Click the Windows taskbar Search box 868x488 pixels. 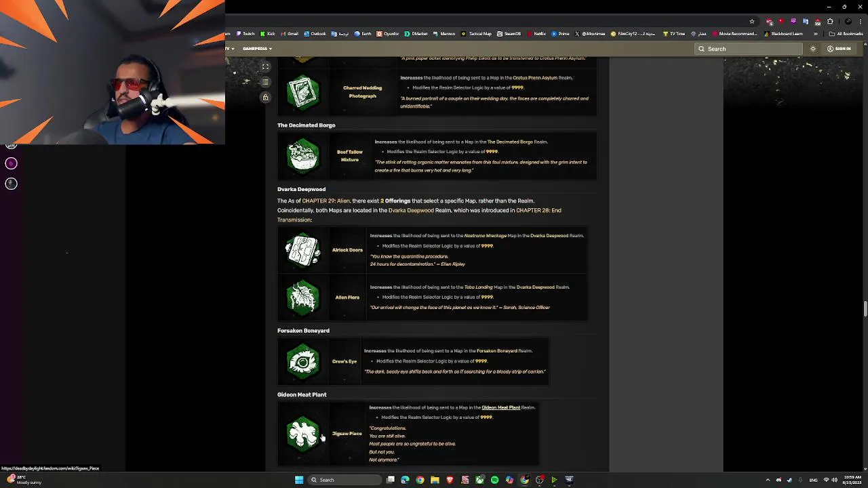(x=345, y=480)
